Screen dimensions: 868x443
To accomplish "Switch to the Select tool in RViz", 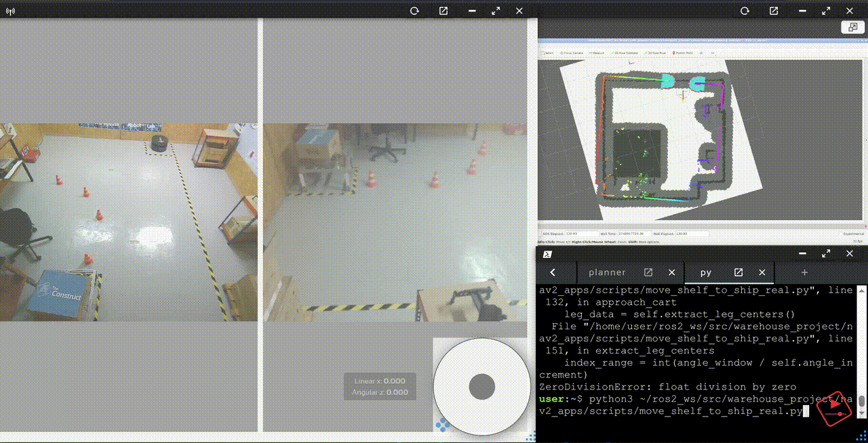I will [x=547, y=54].
